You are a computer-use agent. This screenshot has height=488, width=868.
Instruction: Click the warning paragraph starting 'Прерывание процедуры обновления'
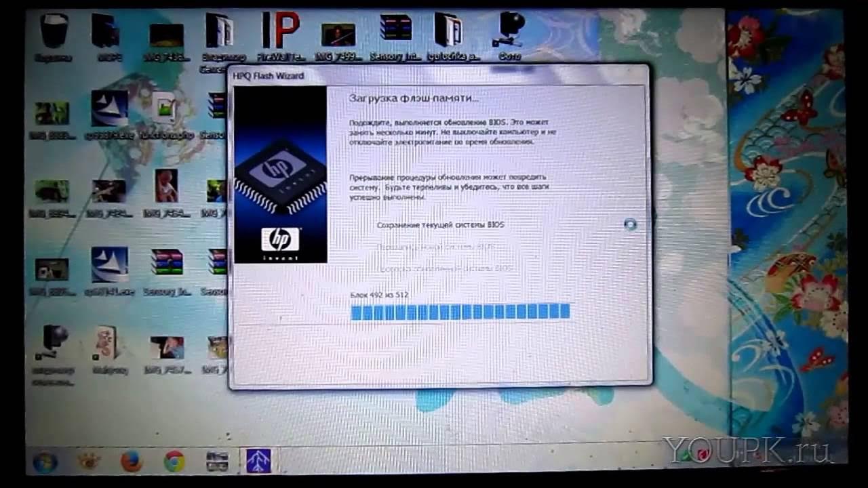point(449,186)
